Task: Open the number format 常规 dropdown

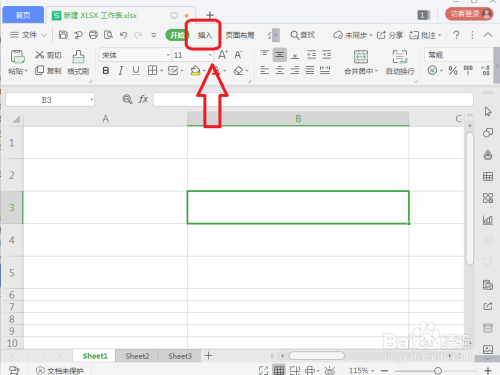Action: pos(459,55)
